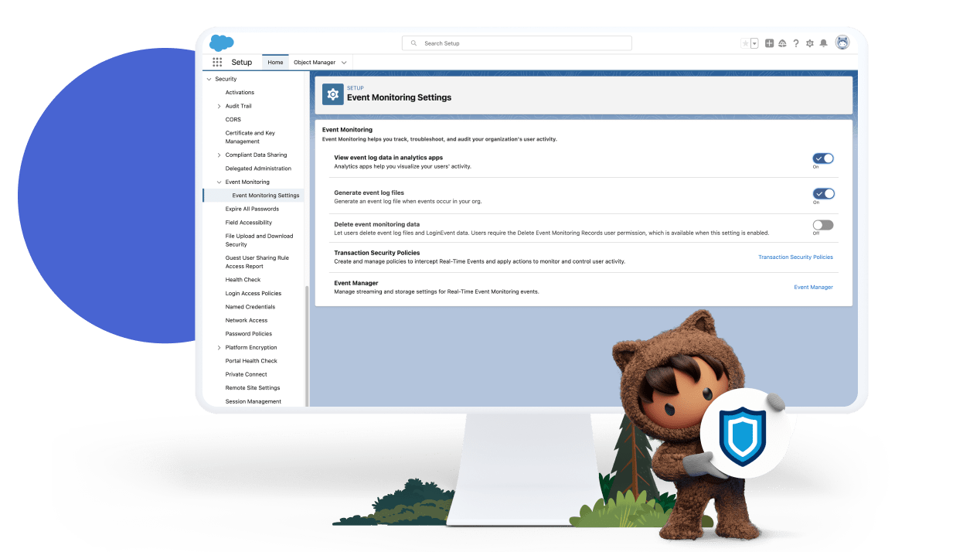This screenshot has height=552, width=980.
Task: Open the notifications bell
Action: click(824, 43)
